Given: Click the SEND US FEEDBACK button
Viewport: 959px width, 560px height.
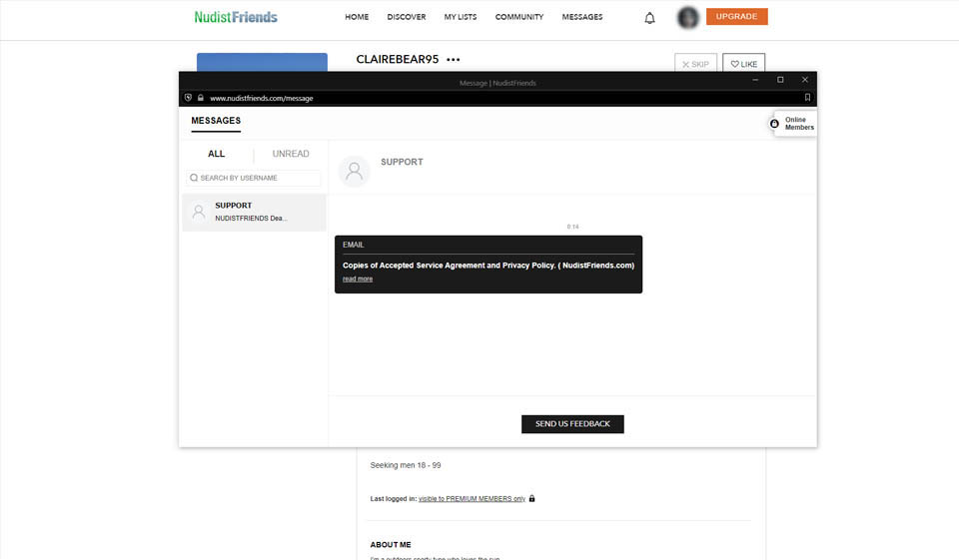Looking at the screenshot, I should click(x=572, y=424).
